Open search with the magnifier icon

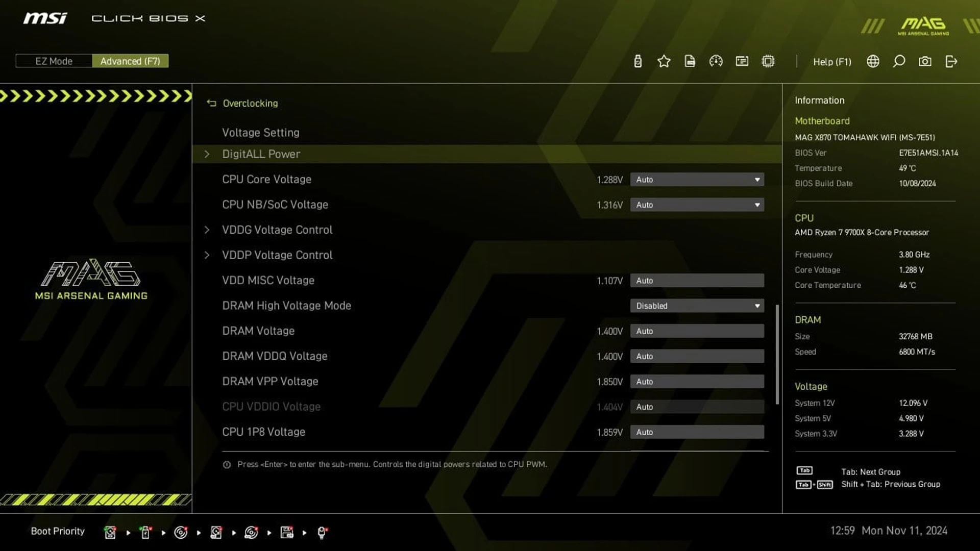pyautogui.click(x=899, y=61)
